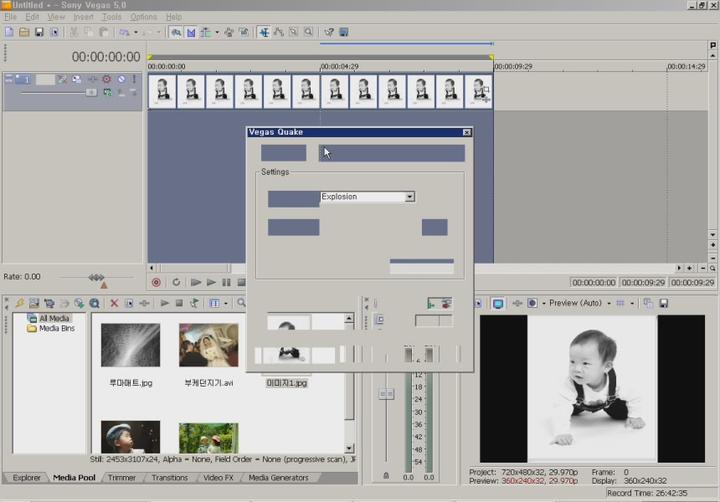Click Get Media from Web icon
Screen dimensions: 720x502
click(x=79, y=303)
